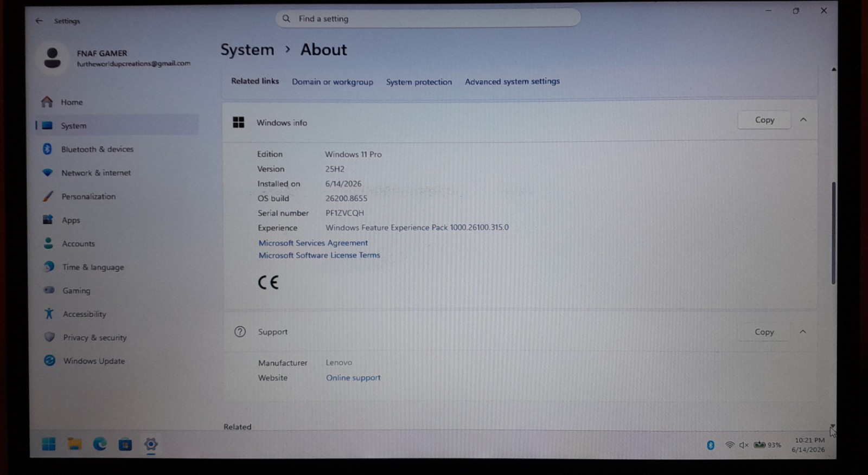Click the Support question mark icon
Image resolution: width=868 pixels, height=475 pixels.
(240, 331)
